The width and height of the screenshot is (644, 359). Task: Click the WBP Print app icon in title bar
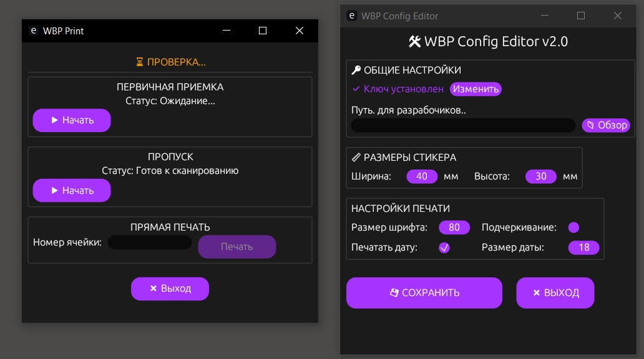[x=34, y=31]
